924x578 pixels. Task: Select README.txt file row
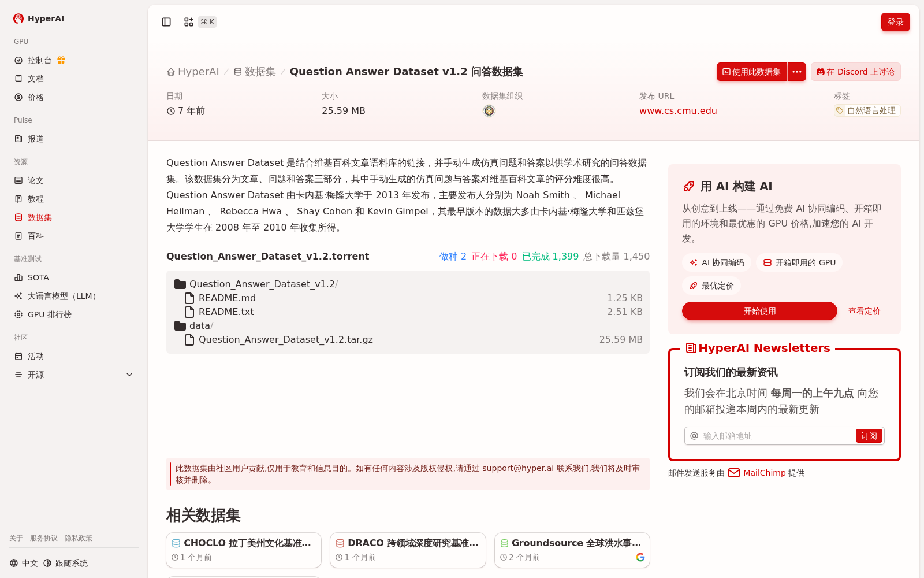coord(408,312)
